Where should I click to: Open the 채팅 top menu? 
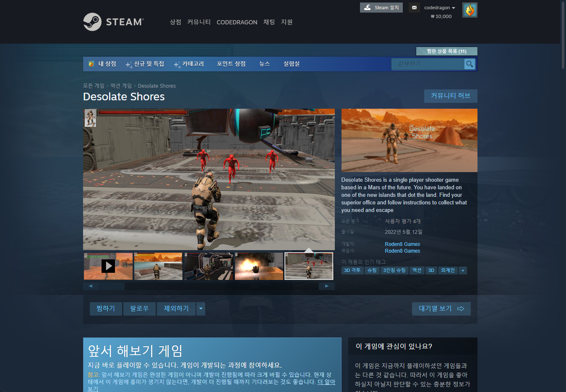(x=269, y=22)
